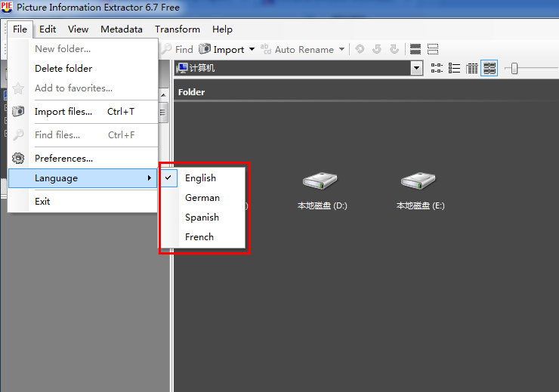Open the Edit menu
The width and height of the screenshot is (559, 392).
(48, 29)
